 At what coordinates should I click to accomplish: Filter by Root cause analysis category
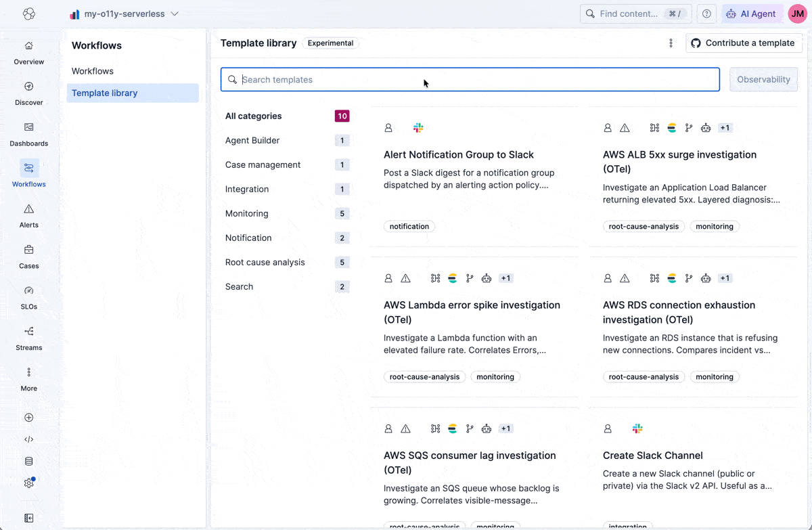point(287,262)
